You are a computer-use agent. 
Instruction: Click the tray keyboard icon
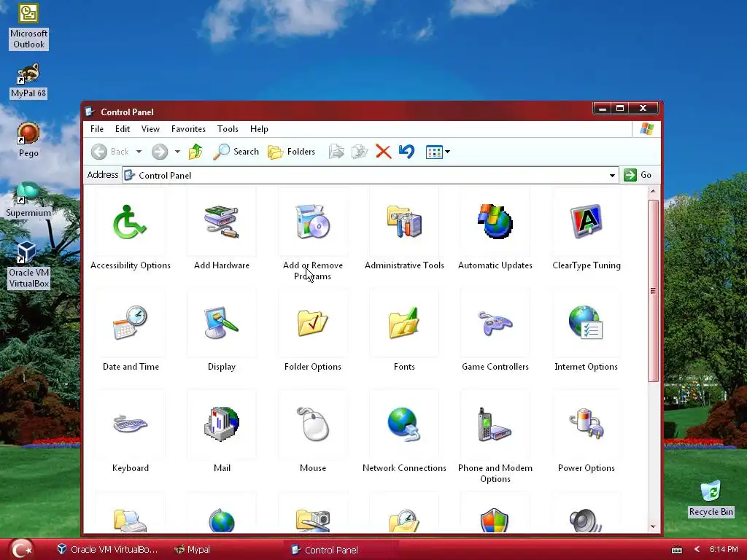(x=676, y=550)
